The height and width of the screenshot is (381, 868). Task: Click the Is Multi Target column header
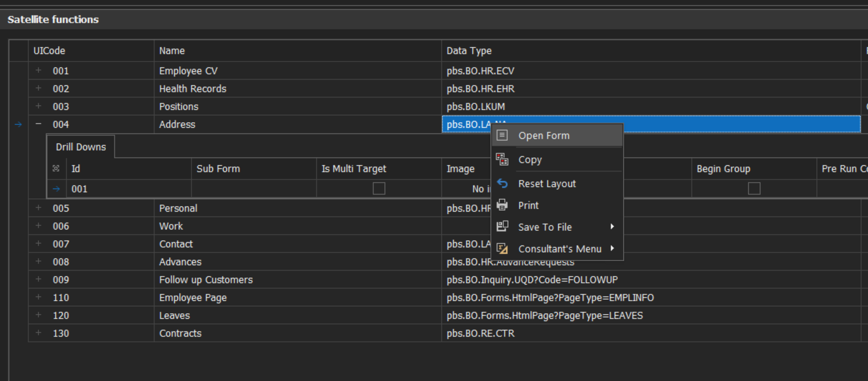click(x=379, y=169)
